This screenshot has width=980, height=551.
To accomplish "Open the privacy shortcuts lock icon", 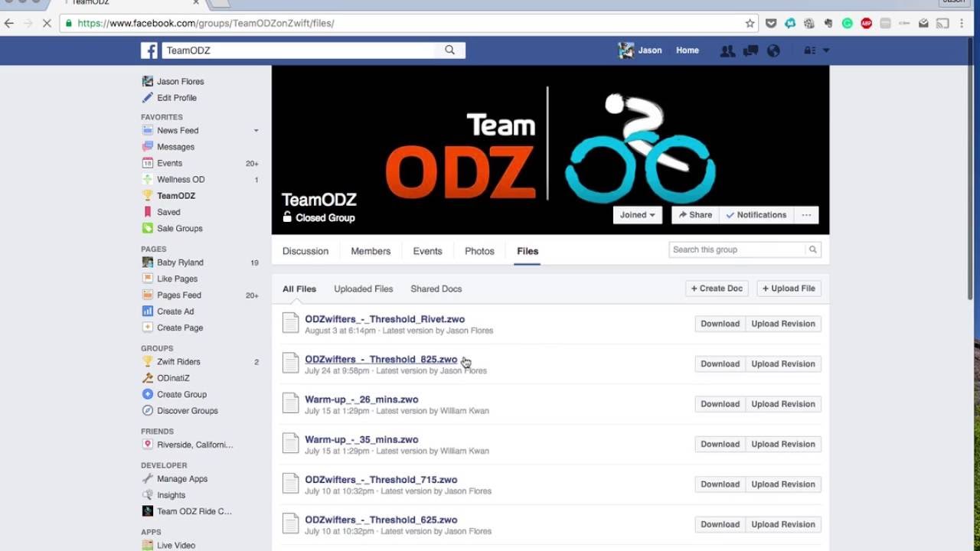I will pyautogui.click(x=809, y=51).
